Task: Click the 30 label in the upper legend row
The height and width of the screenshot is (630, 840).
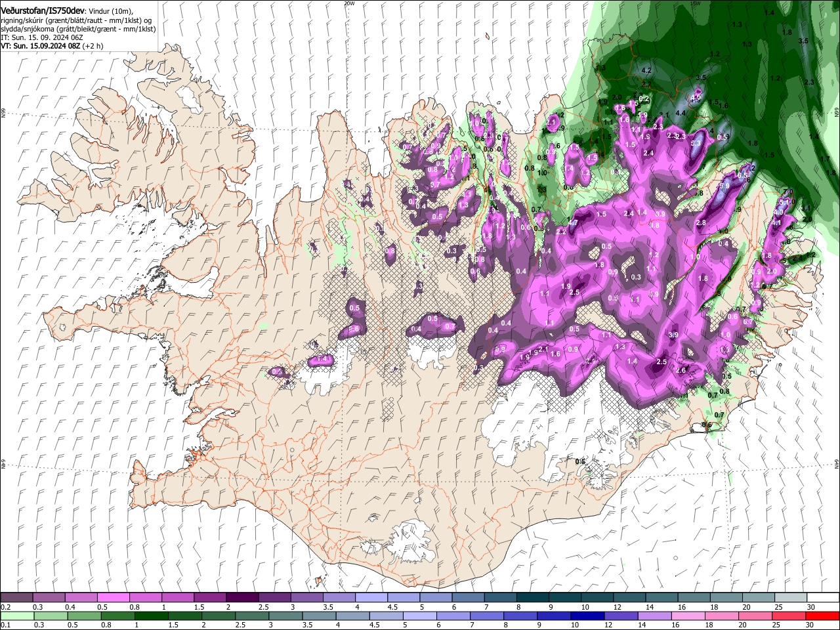Action: coord(811,607)
